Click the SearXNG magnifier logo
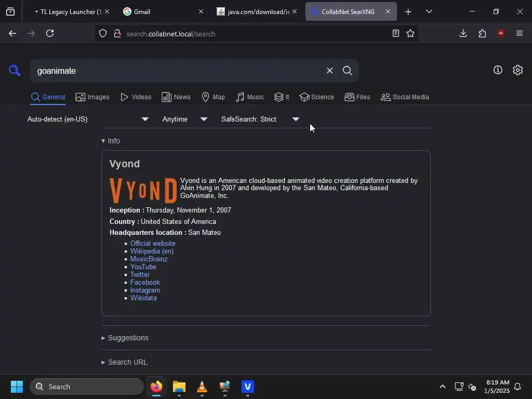The width and height of the screenshot is (532, 399). pyautogui.click(x=15, y=71)
